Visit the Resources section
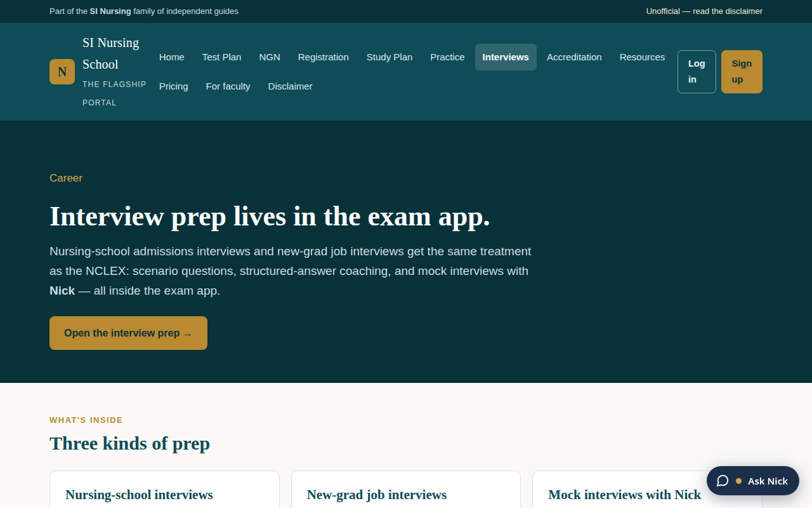 [x=642, y=57]
